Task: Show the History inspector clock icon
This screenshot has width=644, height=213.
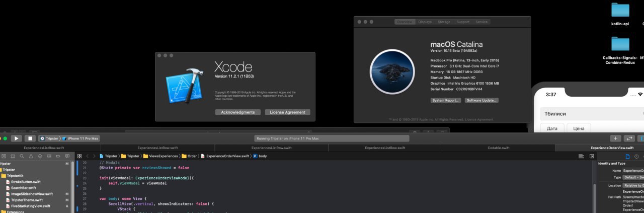Action: point(636,156)
